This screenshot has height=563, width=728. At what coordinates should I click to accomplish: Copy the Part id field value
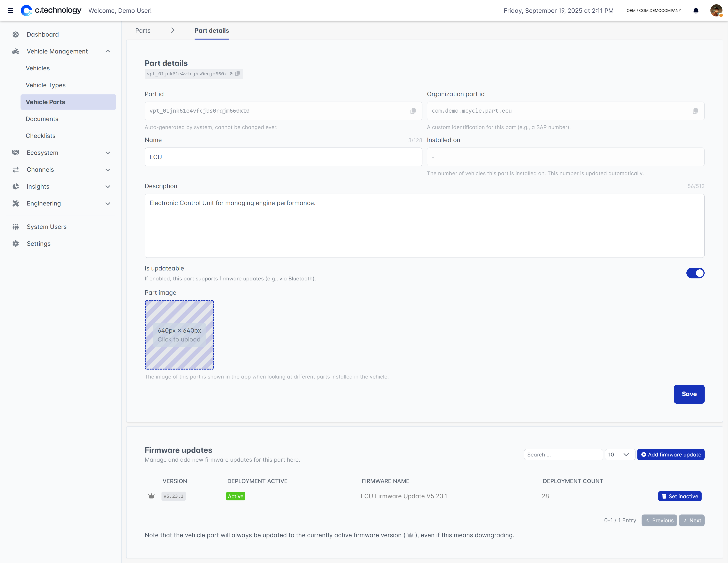click(x=413, y=111)
